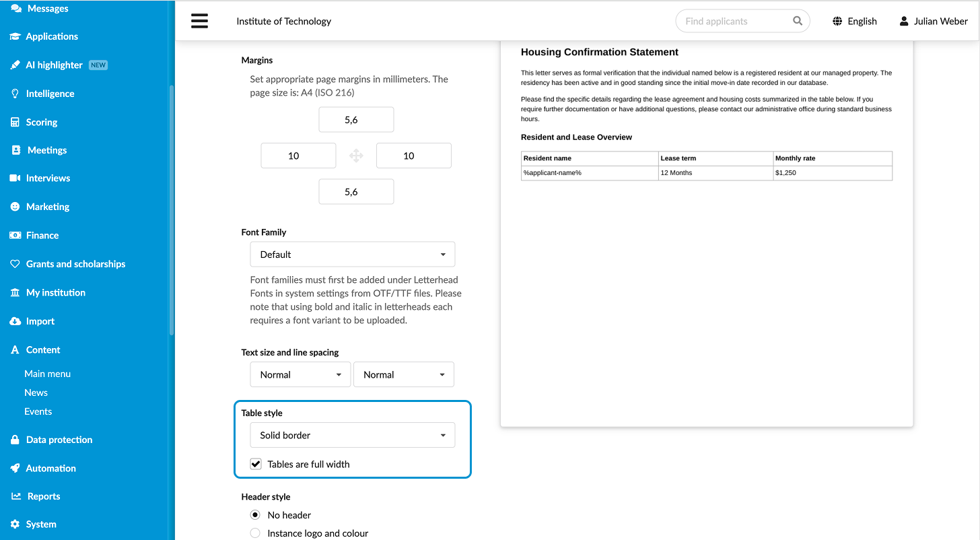Image resolution: width=980 pixels, height=540 pixels.
Task: Click the search magnifier icon
Action: [798, 21]
